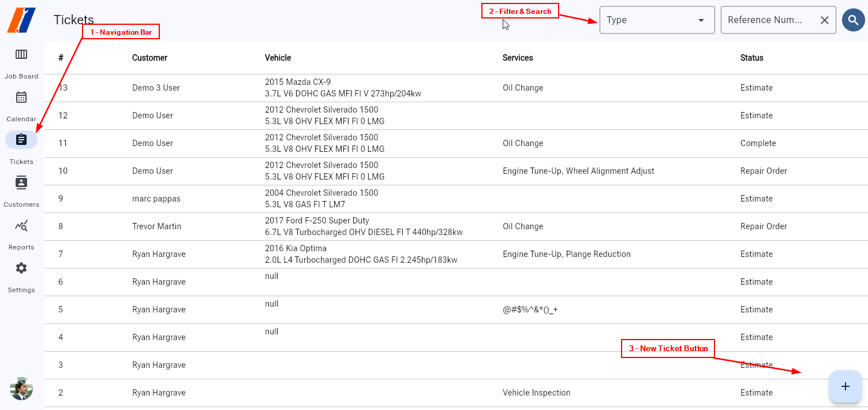Open the Job Board icon in sidebar

[21, 55]
